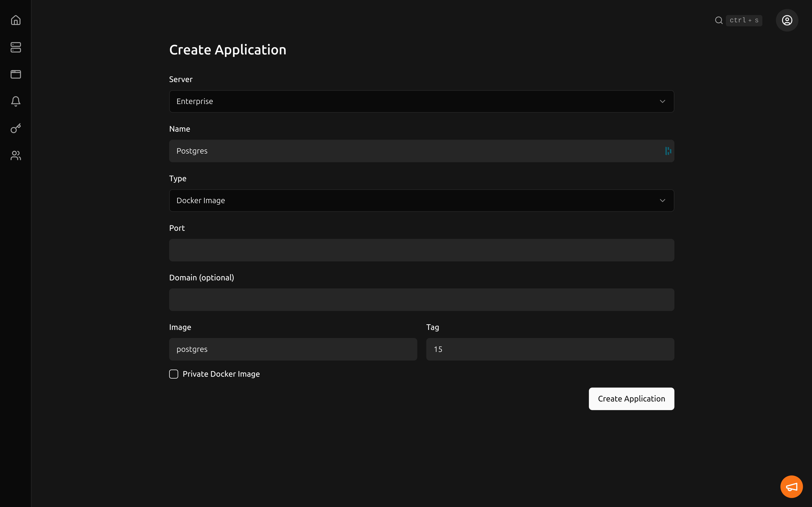The height and width of the screenshot is (507, 812).
Task: Enable the Private Docker Image checkbox
Action: [x=174, y=374]
